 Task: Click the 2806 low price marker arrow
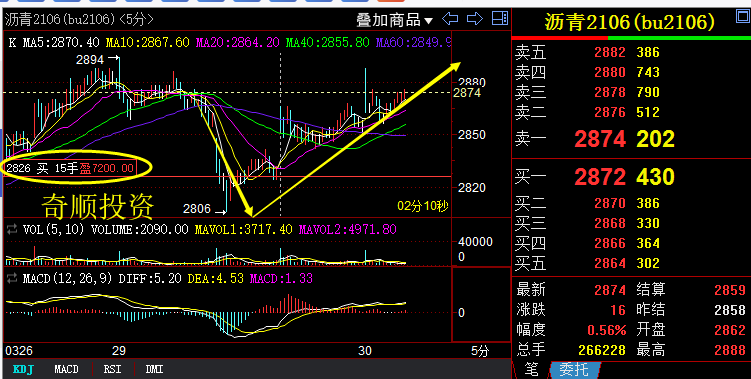[220, 209]
